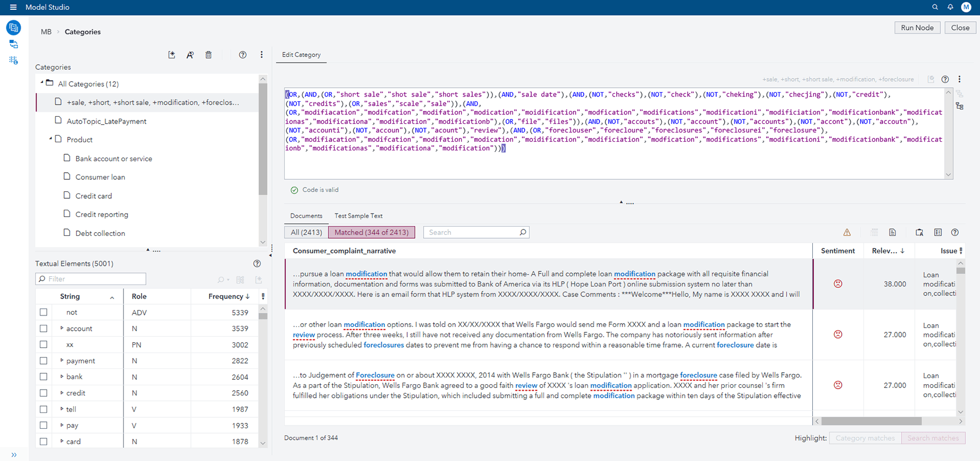Open Documents table help icon
The height and width of the screenshot is (461, 980).
tap(955, 233)
